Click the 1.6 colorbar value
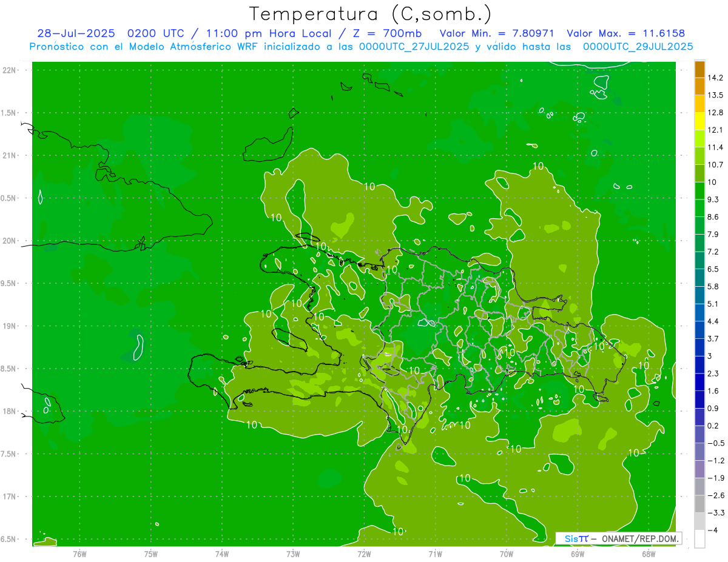 713,391
